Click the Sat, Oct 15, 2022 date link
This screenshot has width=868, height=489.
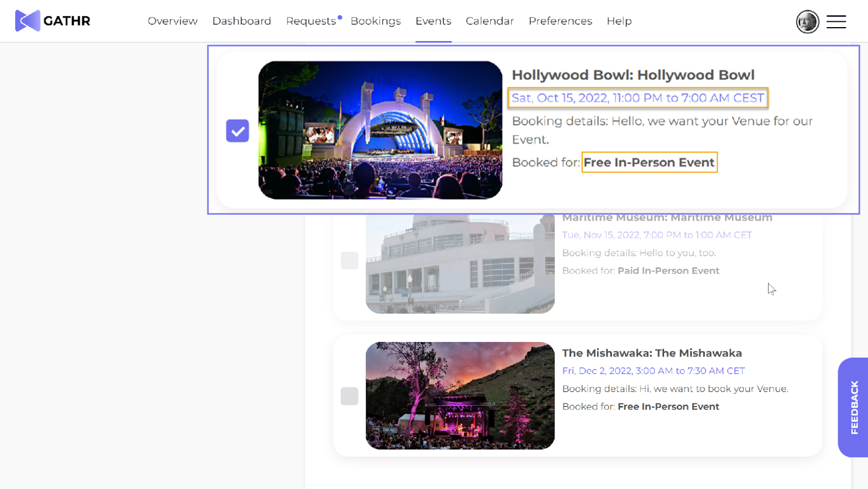coord(638,98)
